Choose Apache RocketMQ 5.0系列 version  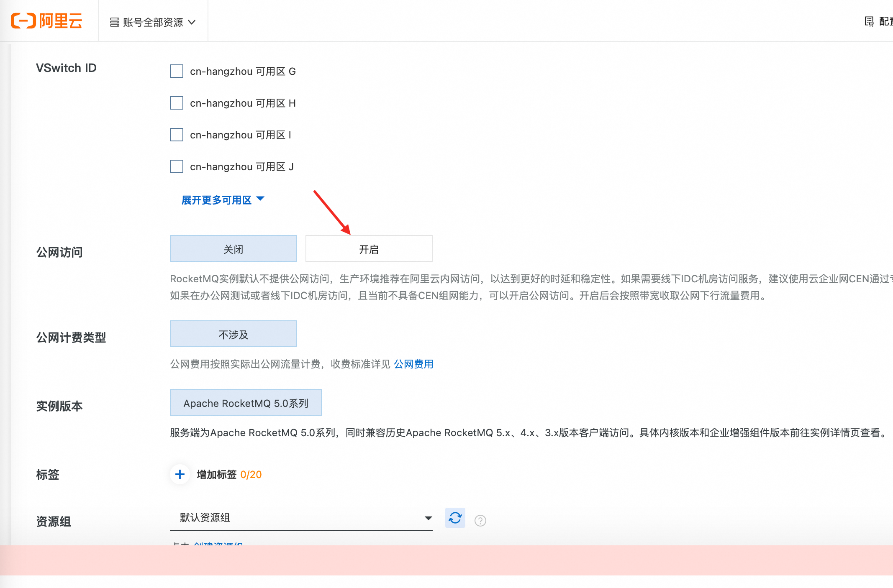tap(246, 403)
